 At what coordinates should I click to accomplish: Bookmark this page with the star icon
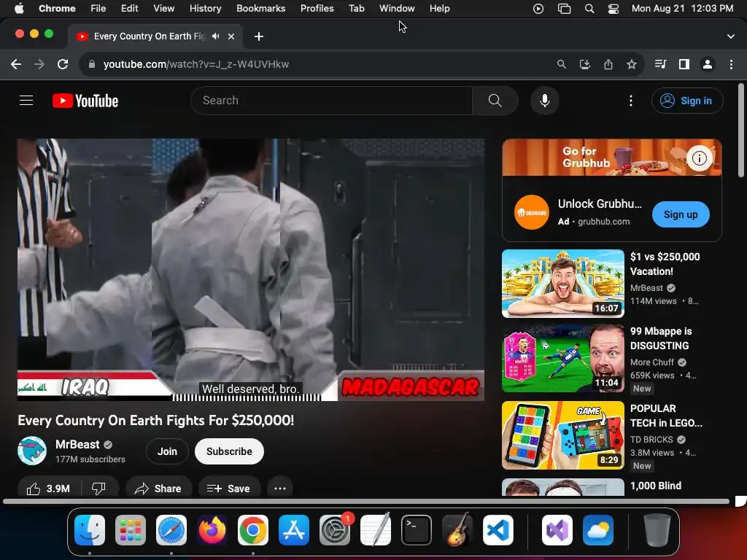[x=631, y=64]
